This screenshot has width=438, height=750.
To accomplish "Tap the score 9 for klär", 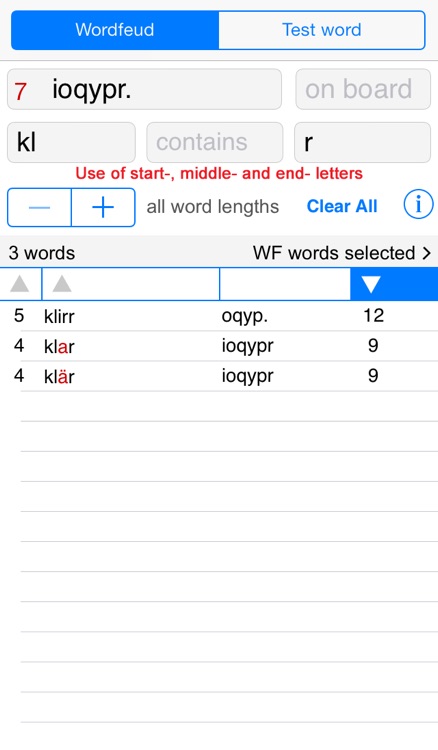I will [373, 376].
